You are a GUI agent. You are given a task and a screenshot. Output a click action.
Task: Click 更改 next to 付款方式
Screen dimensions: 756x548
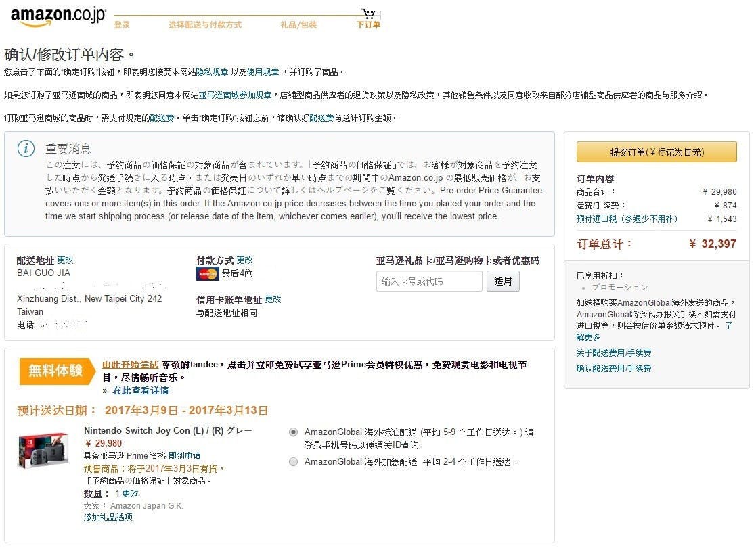coord(244,260)
